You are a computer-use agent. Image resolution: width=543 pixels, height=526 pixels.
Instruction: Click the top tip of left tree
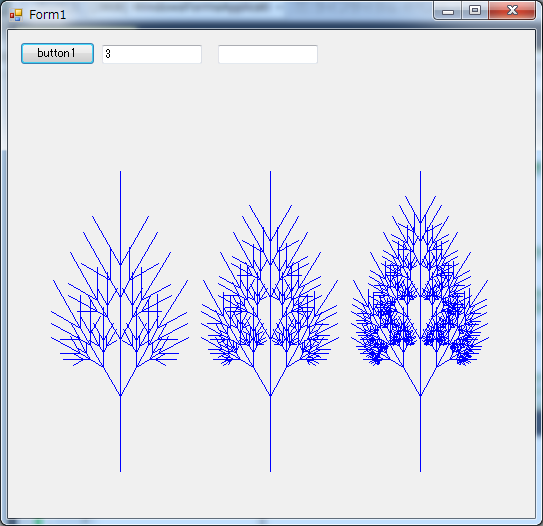121,172
